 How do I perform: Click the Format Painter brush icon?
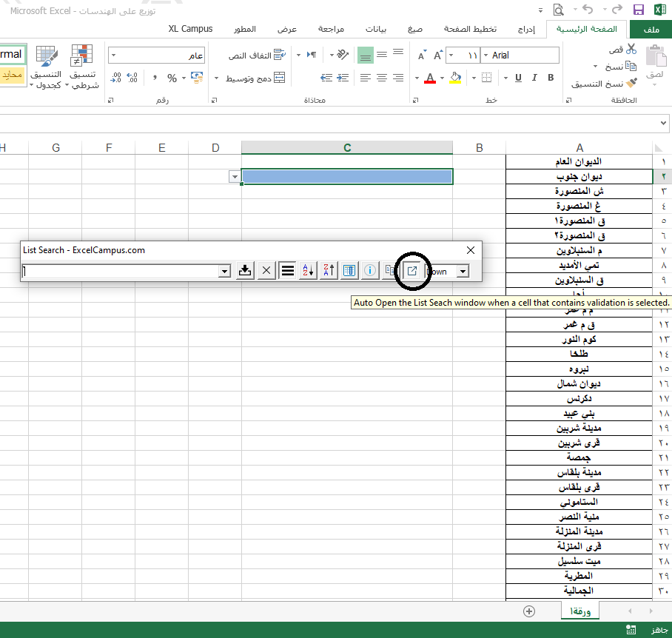(x=631, y=84)
